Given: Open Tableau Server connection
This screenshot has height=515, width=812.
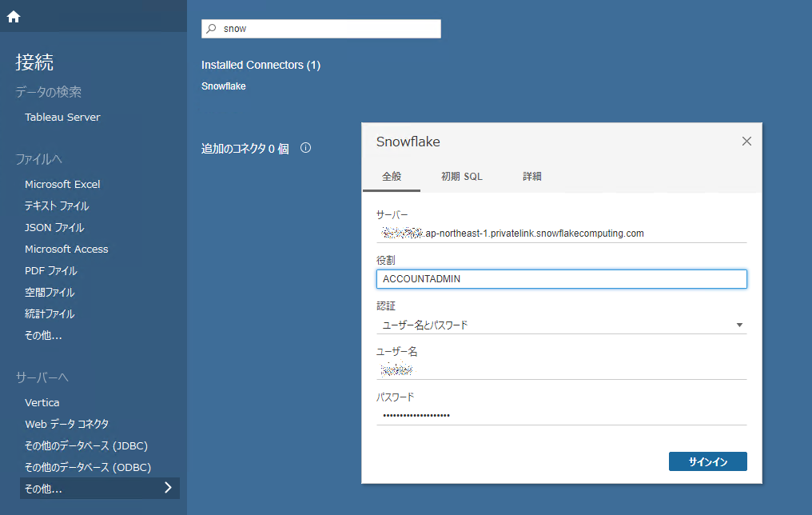Looking at the screenshot, I should pos(62,117).
